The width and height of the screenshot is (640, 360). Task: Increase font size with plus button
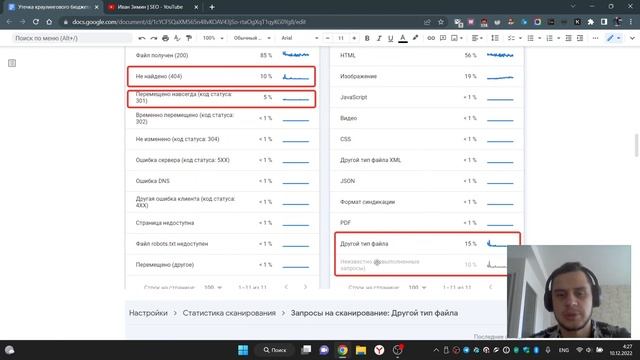coord(354,38)
